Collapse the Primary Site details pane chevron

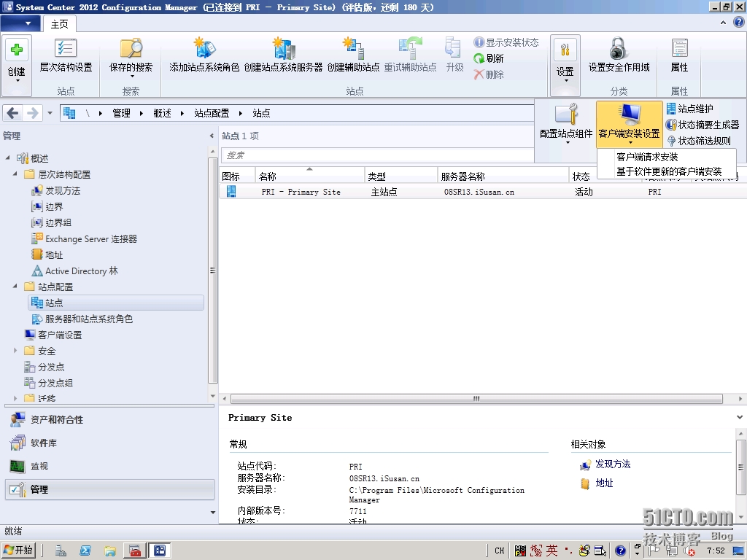point(740,417)
